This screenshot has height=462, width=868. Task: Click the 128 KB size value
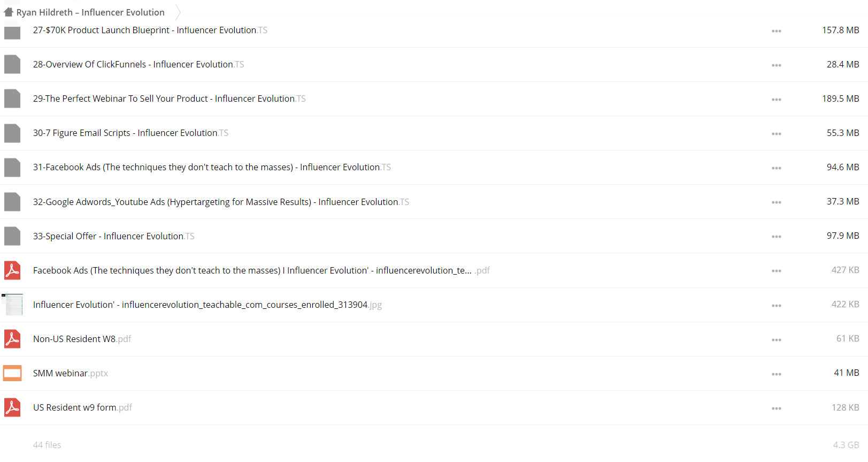pyautogui.click(x=845, y=407)
